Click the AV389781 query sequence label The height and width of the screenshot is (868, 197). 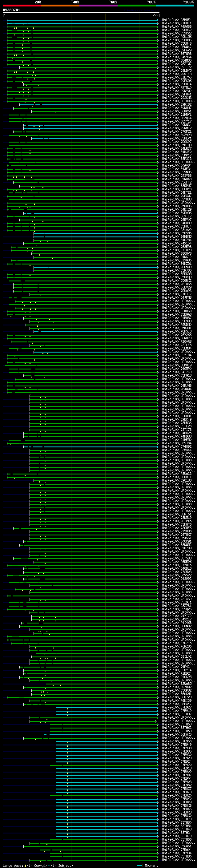pyautogui.click(x=11, y=10)
